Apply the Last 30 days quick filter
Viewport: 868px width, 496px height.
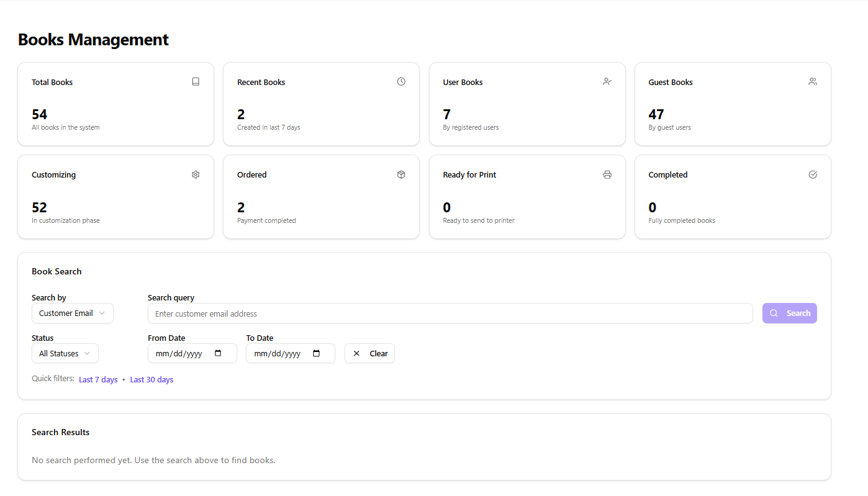[x=151, y=379]
